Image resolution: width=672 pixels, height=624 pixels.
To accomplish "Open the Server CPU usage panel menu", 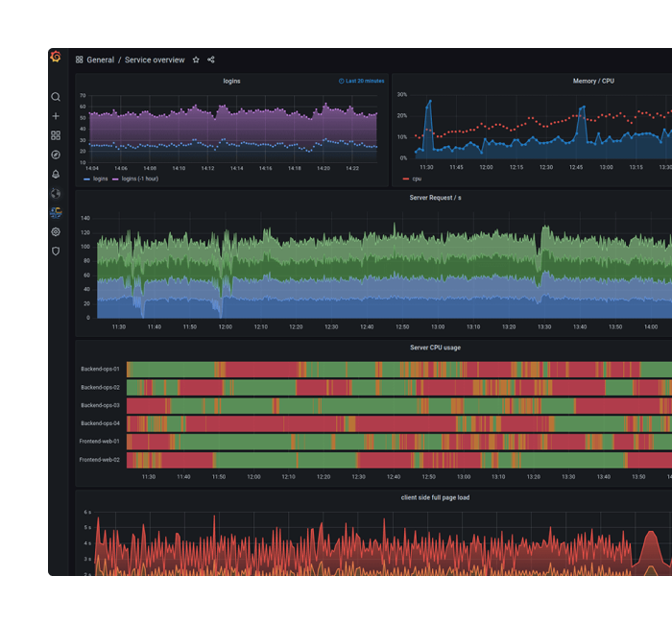I will click(x=435, y=348).
